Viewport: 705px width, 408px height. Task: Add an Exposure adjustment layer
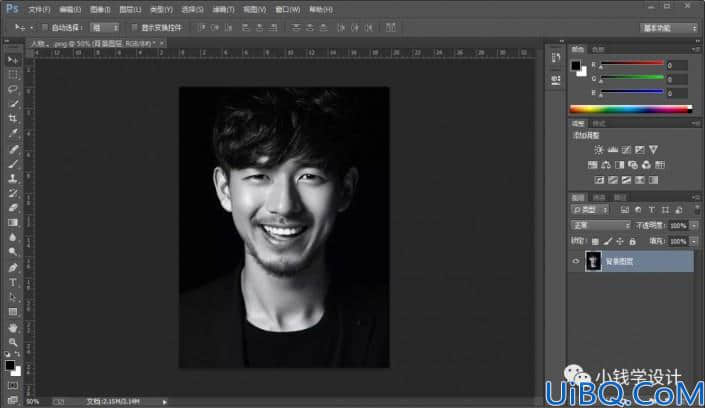[x=639, y=150]
